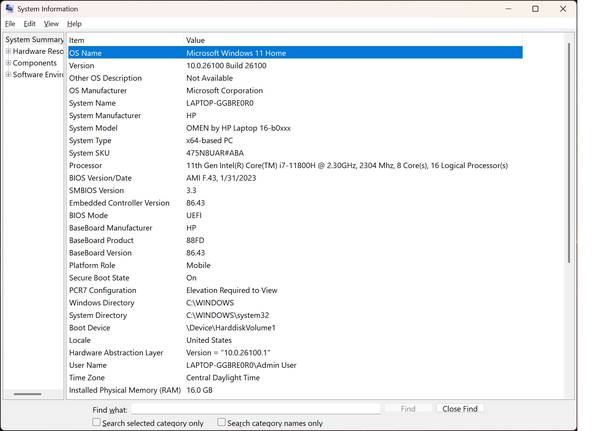The height and width of the screenshot is (431, 600).
Task: Select the Other OS Description row
Action: (x=295, y=78)
